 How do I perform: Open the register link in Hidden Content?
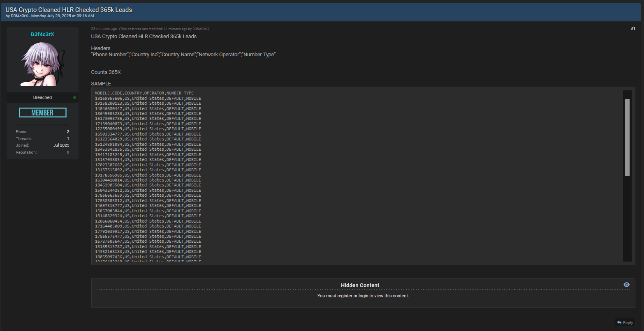pyautogui.click(x=345, y=296)
